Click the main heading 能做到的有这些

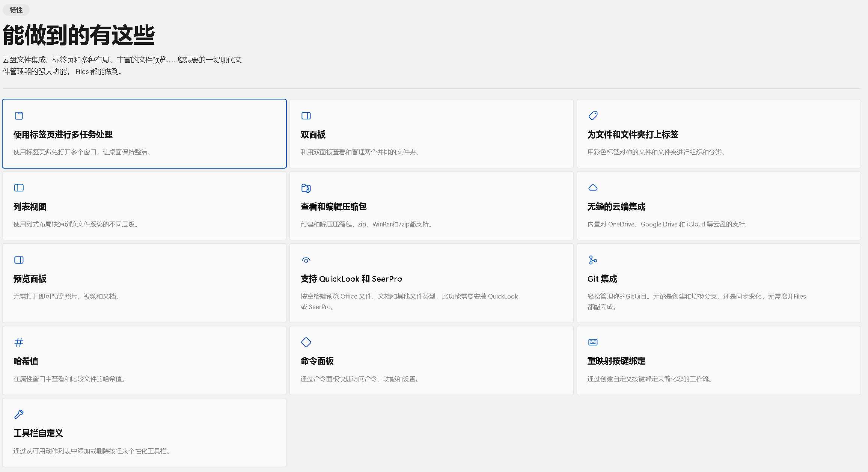coord(79,35)
